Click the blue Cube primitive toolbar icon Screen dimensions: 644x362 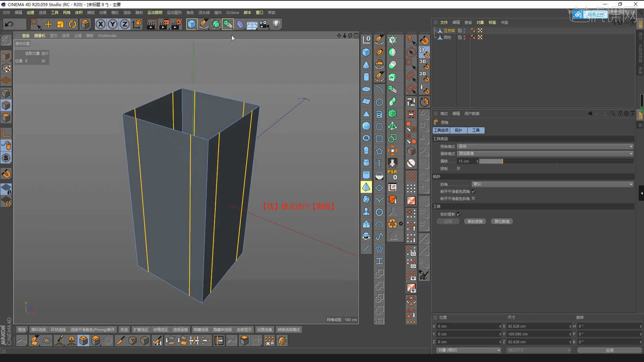(x=192, y=24)
